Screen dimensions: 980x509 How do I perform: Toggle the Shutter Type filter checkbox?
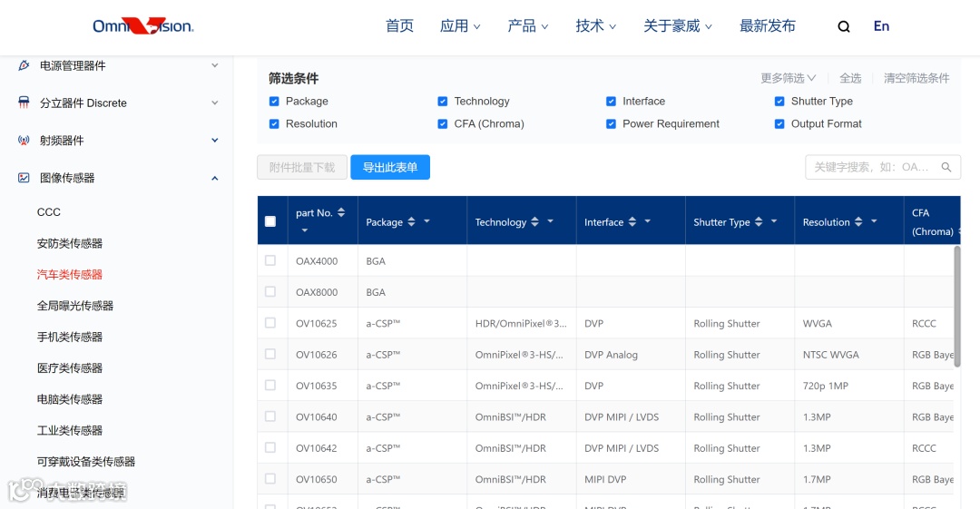pos(779,102)
